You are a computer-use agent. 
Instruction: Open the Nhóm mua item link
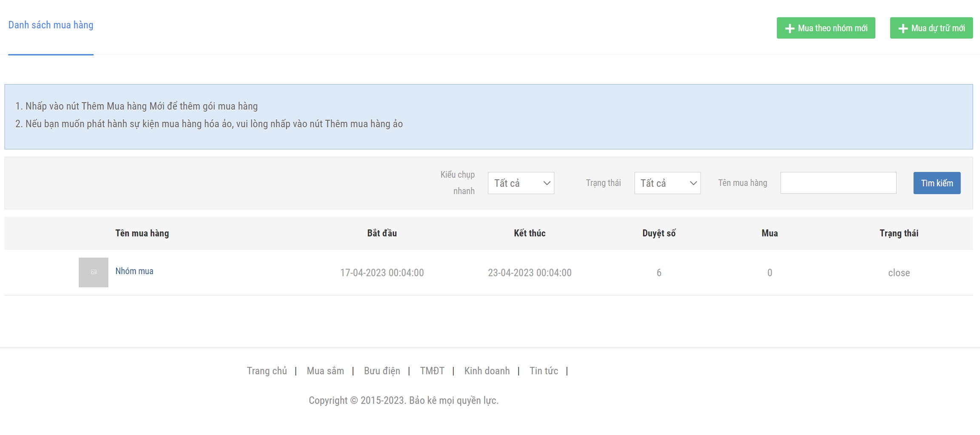(x=134, y=271)
